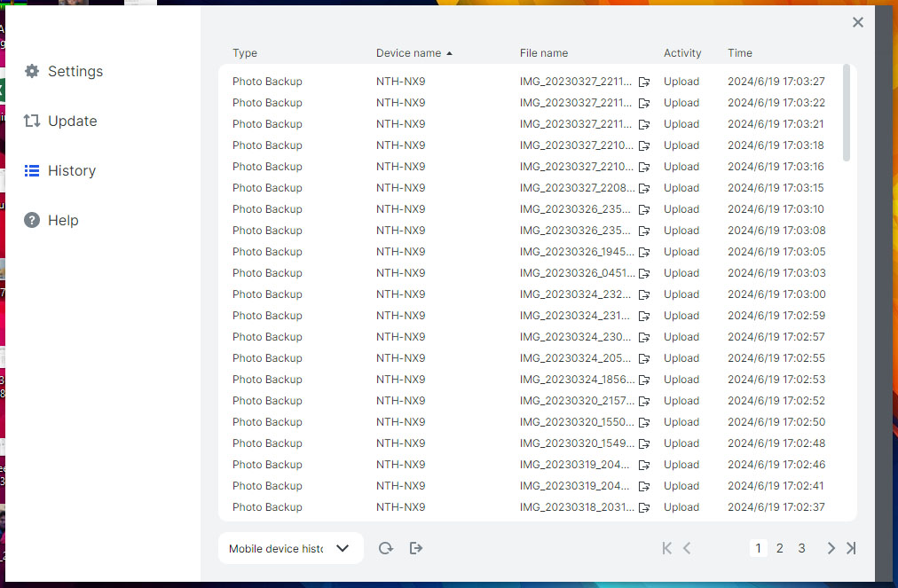Jump to the first page of history
Viewport: 898px width, 588px height.
(x=666, y=548)
